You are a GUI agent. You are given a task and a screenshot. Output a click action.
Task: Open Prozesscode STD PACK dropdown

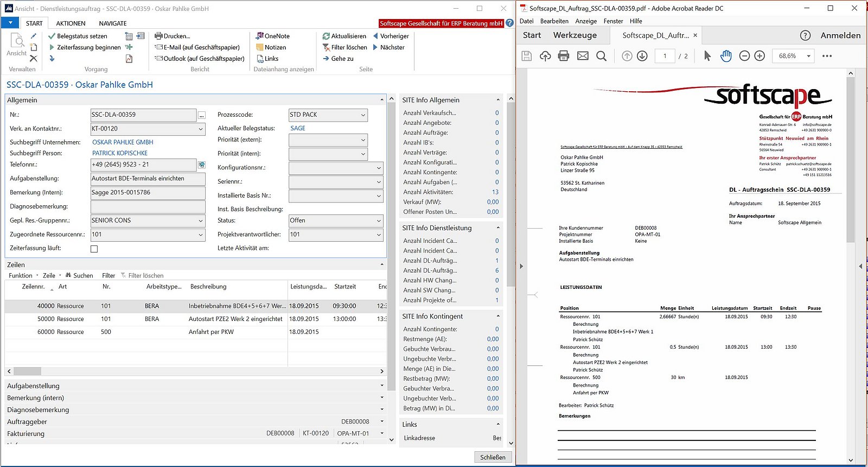(363, 115)
